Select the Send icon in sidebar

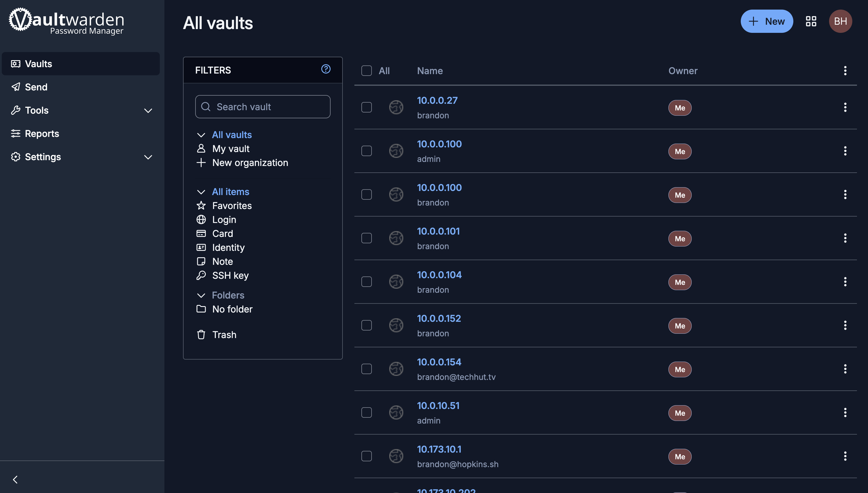(16, 87)
